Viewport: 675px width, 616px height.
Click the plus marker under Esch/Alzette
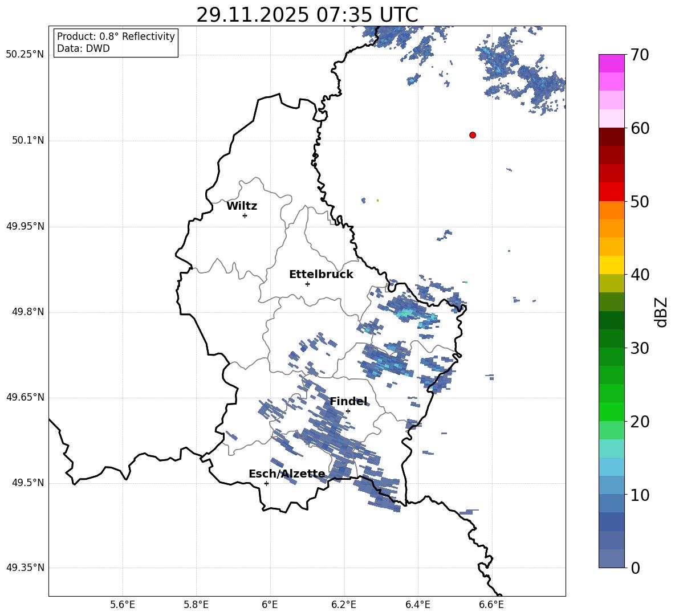click(x=266, y=483)
